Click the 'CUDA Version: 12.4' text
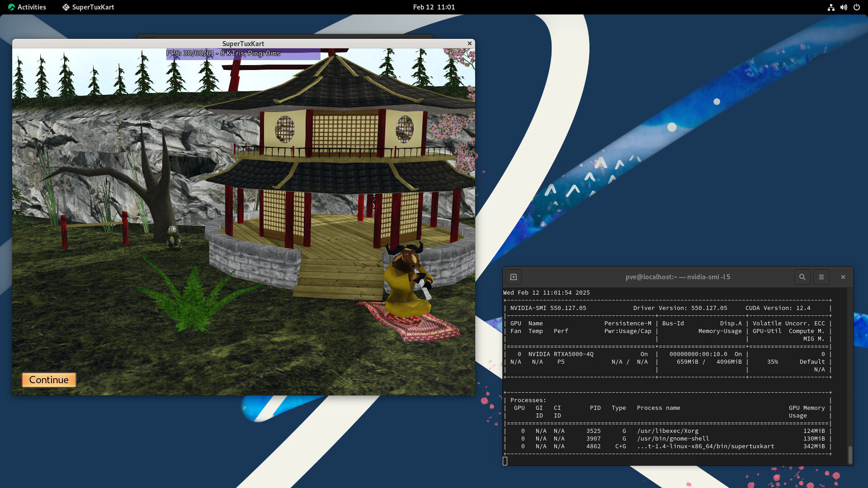The image size is (868, 488). pos(778,308)
